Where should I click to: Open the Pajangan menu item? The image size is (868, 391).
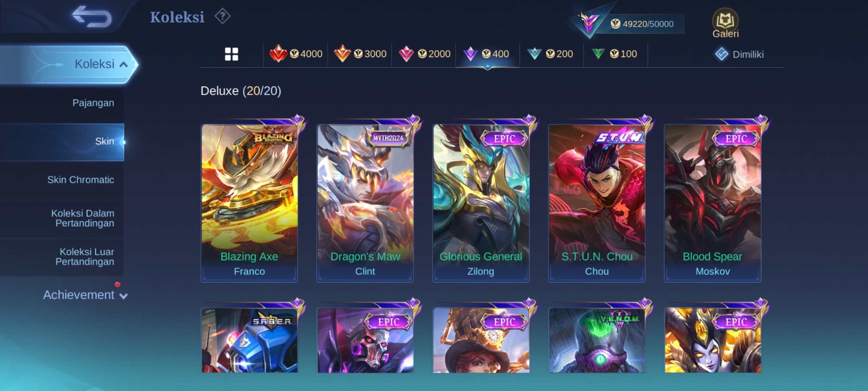point(62,103)
